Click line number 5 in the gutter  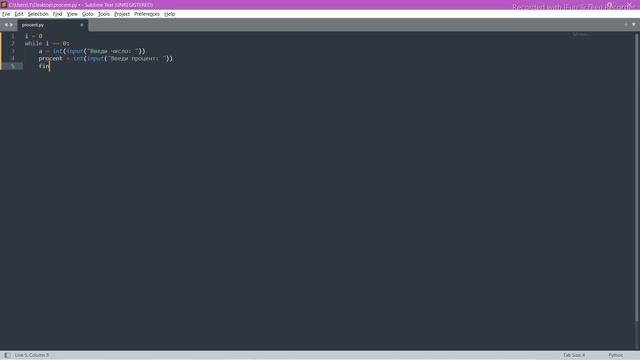click(13, 66)
